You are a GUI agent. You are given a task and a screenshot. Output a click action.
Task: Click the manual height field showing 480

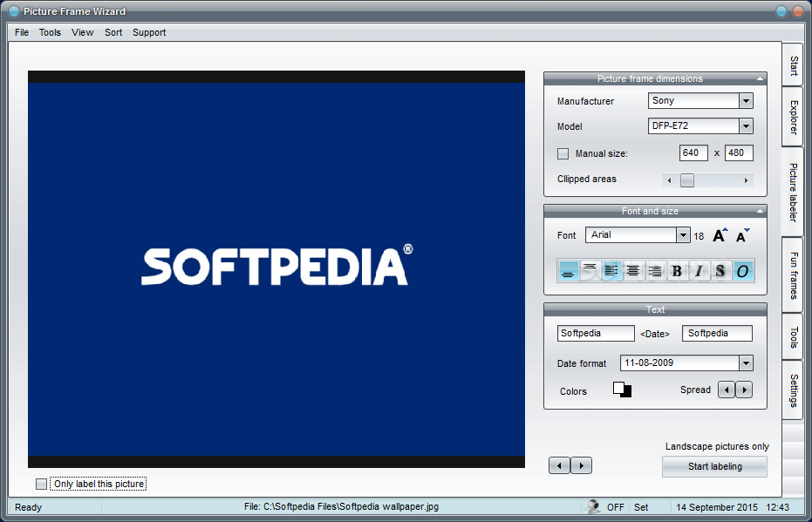739,153
